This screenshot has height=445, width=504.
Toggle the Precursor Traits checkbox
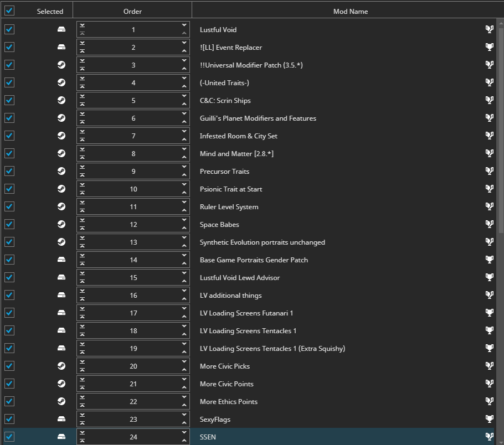[x=9, y=171]
